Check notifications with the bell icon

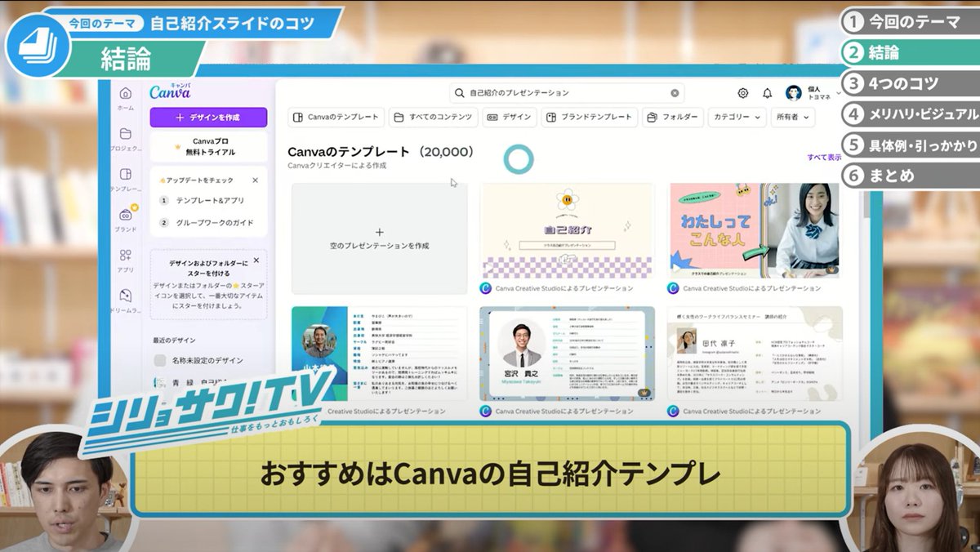click(768, 93)
